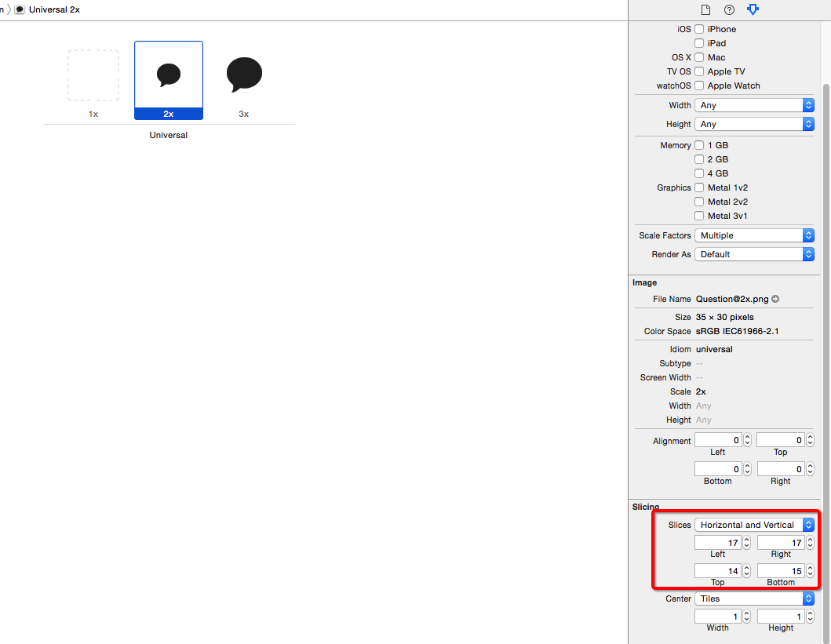Screen dimensions: 831x644
Task: Click the Alignment Top input field
Action: click(x=781, y=440)
